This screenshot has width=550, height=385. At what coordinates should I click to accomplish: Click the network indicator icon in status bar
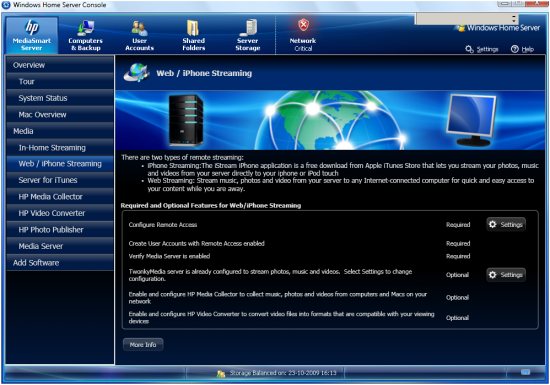525,372
